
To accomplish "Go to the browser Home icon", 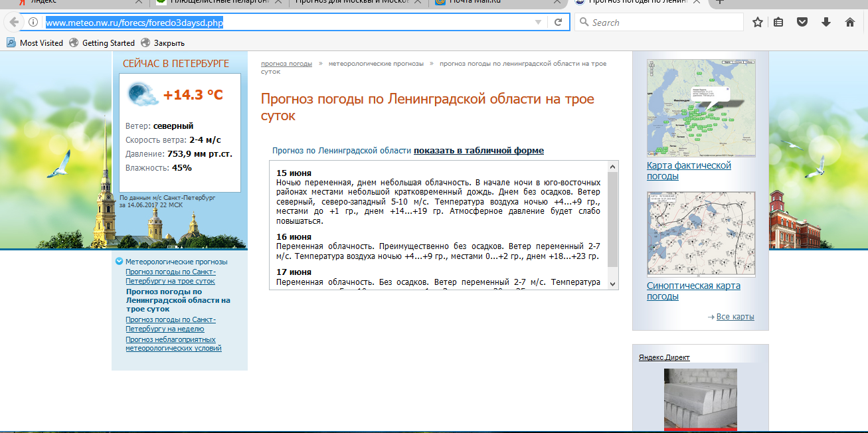I will 849,23.
